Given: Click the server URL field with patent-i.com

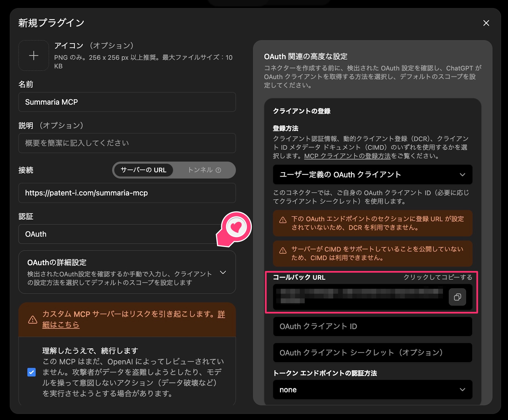Looking at the screenshot, I should tap(127, 193).
